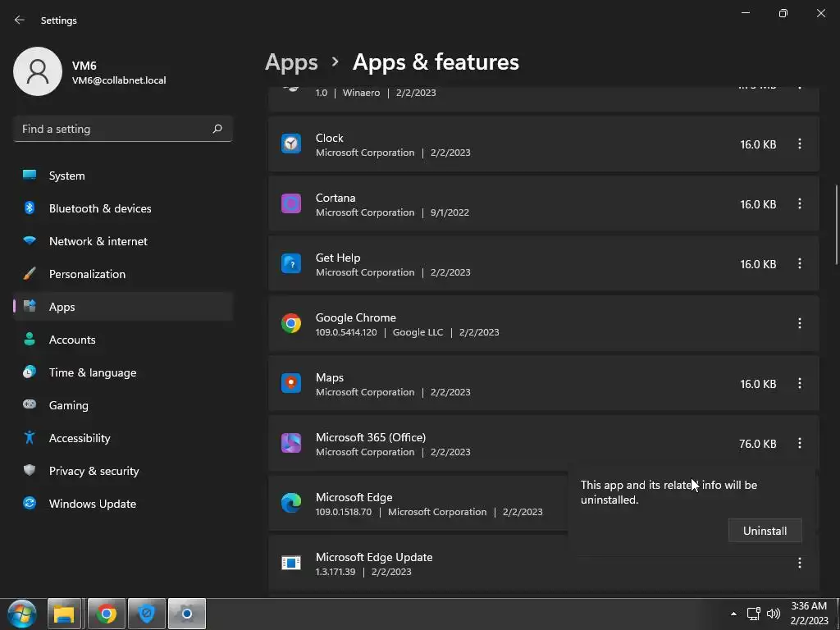The image size is (840, 630).
Task: Open Privacy & security settings
Action: click(x=123, y=471)
